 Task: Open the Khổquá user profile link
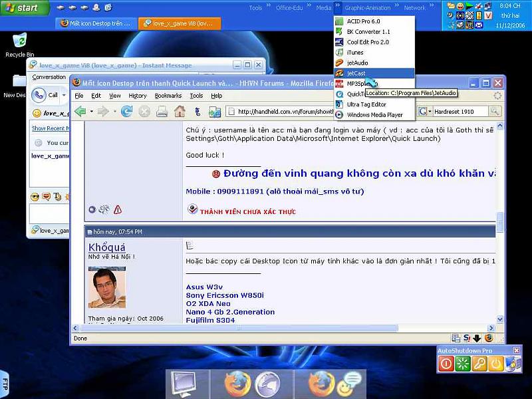pos(108,247)
